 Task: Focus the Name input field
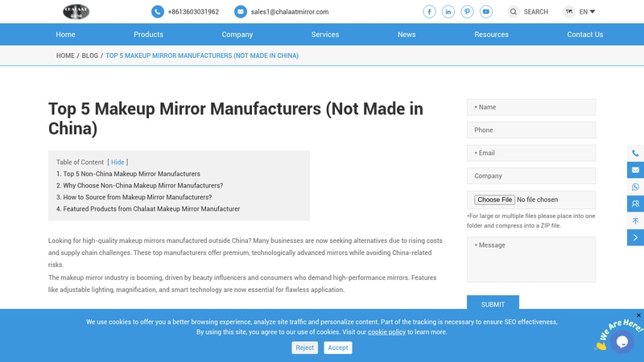pyautogui.click(x=531, y=107)
